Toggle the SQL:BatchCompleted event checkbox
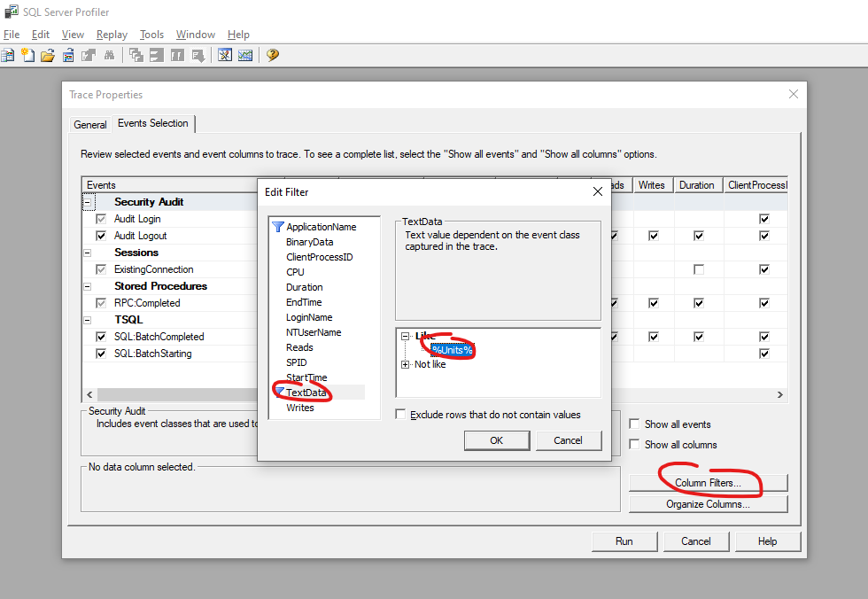This screenshot has width=868, height=599. tap(101, 337)
